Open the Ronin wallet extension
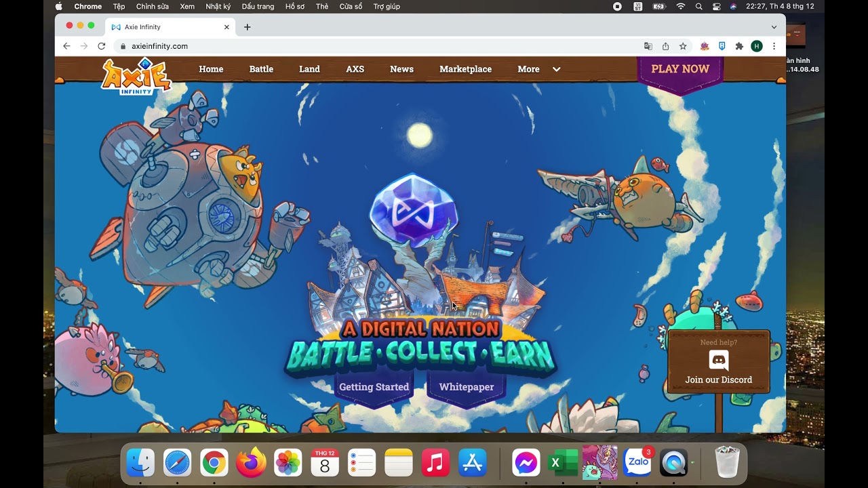 722,46
